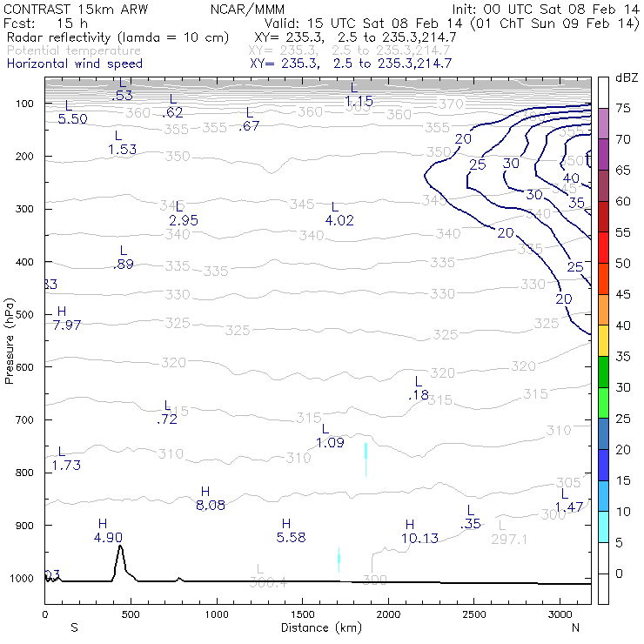Pick the yellow 35-40 dBZ colorbar segment
Viewport: 644px width, 644px height.
[603, 341]
